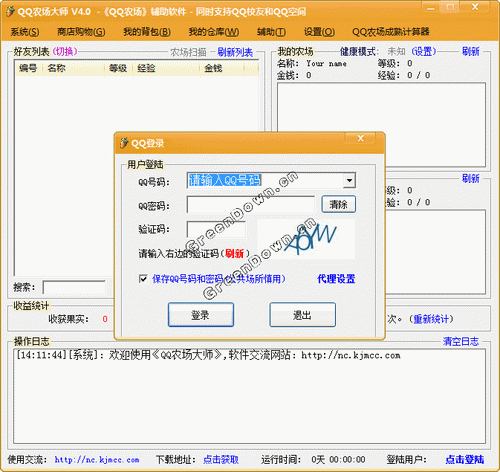The width and height of the screenshot is (500, 472).
Task: Open the 我的仓库(W) menu
Action: coord(214,32)
